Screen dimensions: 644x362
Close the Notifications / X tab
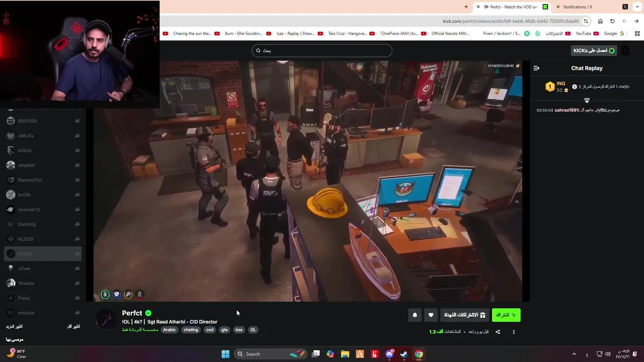coord(558,7)
